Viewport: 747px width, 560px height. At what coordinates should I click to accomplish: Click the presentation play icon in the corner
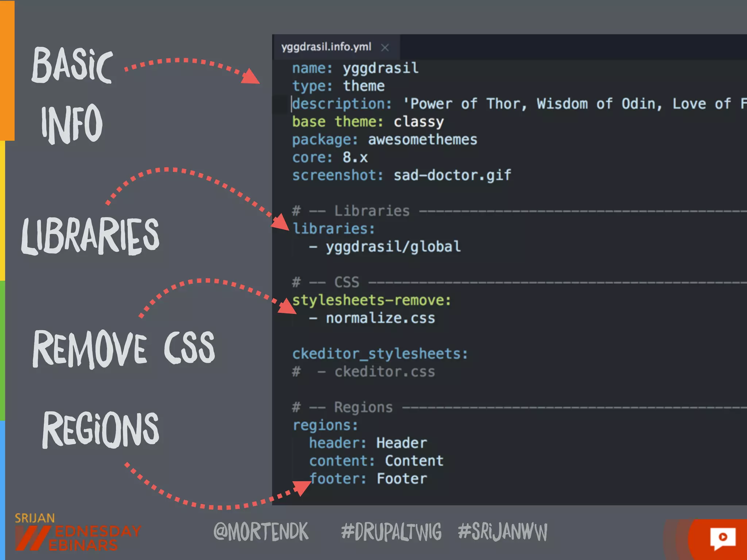723,538
